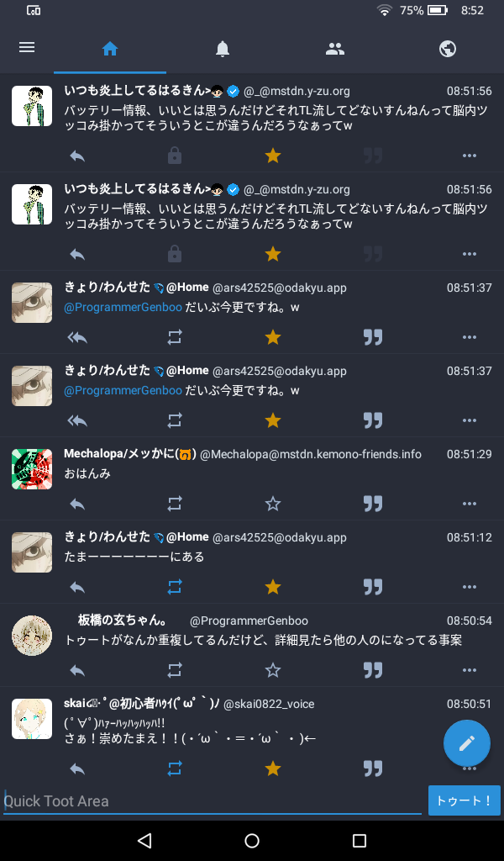Send with the トゥート！ button
Viewport: 504px width, 861px height.
[x=464, y=800]
